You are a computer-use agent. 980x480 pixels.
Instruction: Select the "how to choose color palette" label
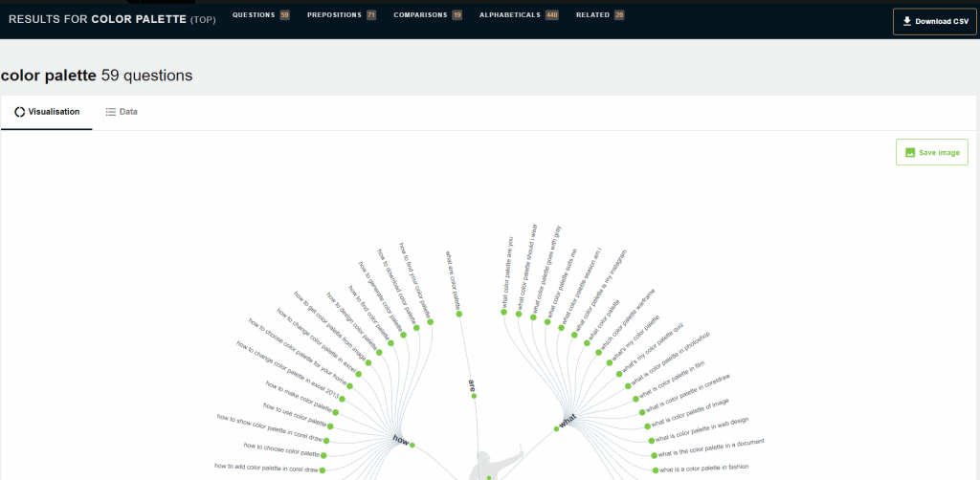pos(282,448)
